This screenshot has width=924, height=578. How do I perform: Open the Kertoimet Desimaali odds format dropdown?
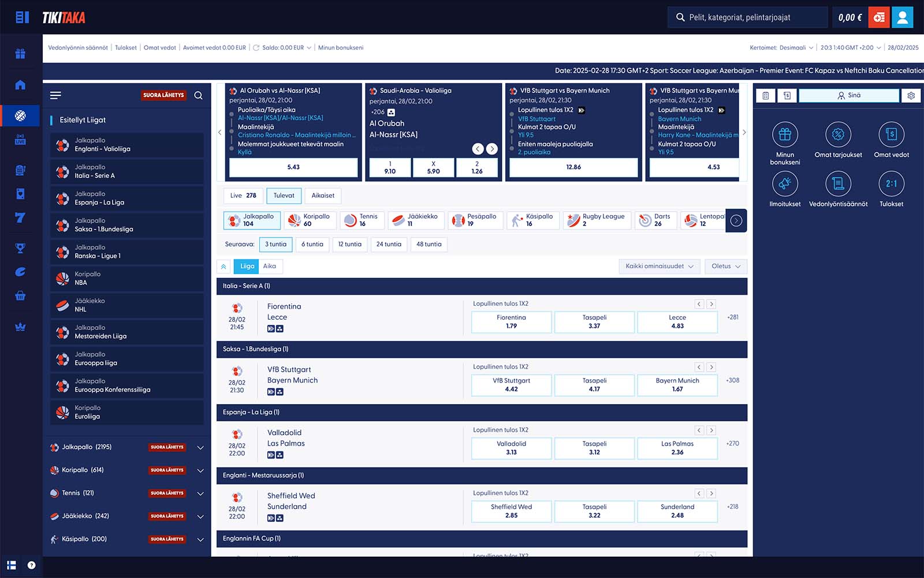781,48
